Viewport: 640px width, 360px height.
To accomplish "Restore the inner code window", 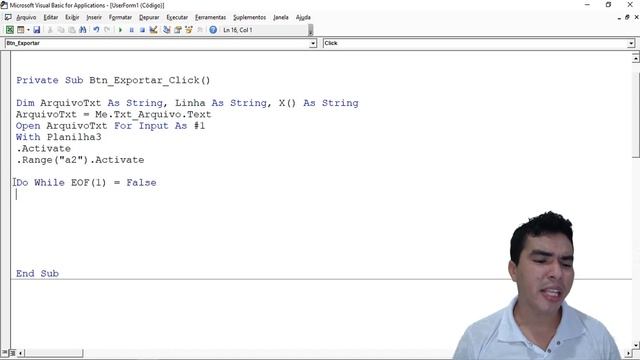I will tap(627, 17).
